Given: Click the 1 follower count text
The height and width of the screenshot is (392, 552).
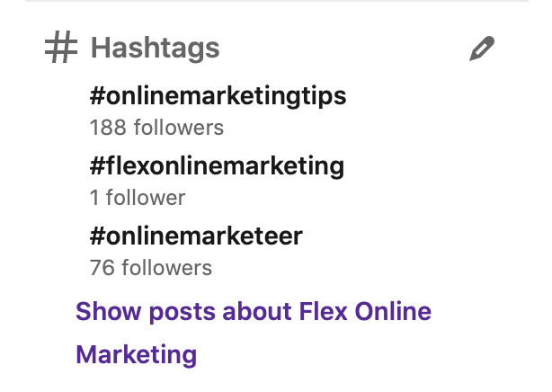Looking at the screenshot, I should [x=138, y=197].
